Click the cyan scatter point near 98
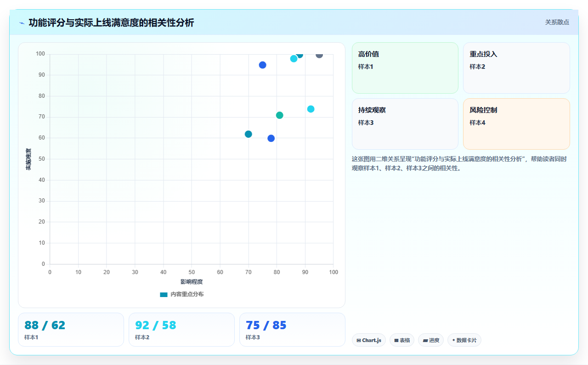588x365 pixels. click(294, 59)
